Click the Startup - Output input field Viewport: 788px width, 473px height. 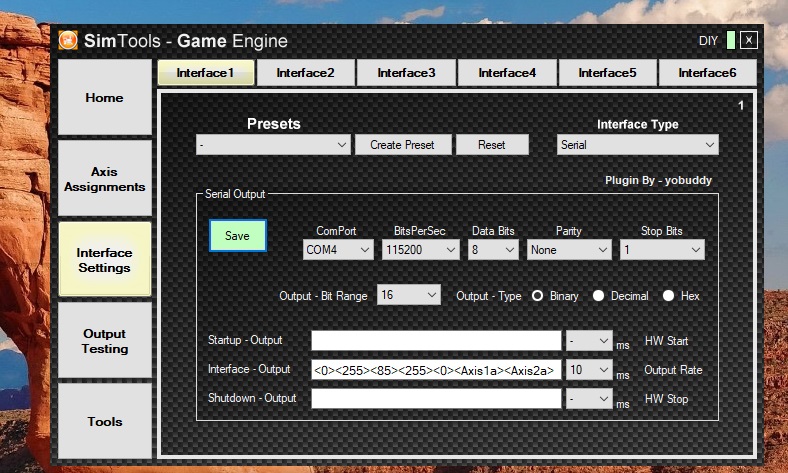[436, 341]
